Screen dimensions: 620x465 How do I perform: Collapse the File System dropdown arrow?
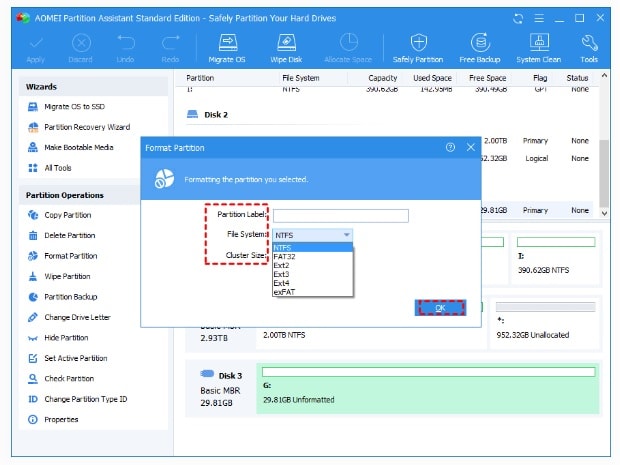click(x=346, y=235)
